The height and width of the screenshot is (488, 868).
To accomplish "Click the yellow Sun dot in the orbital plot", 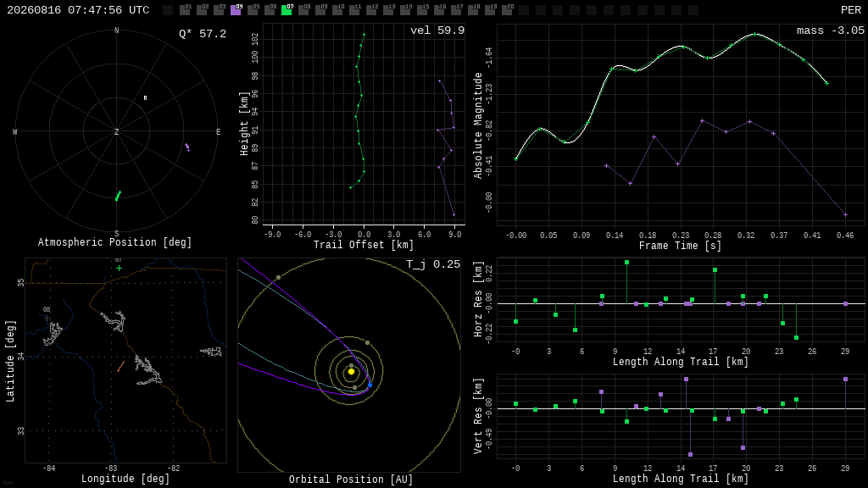I will 351,372.
